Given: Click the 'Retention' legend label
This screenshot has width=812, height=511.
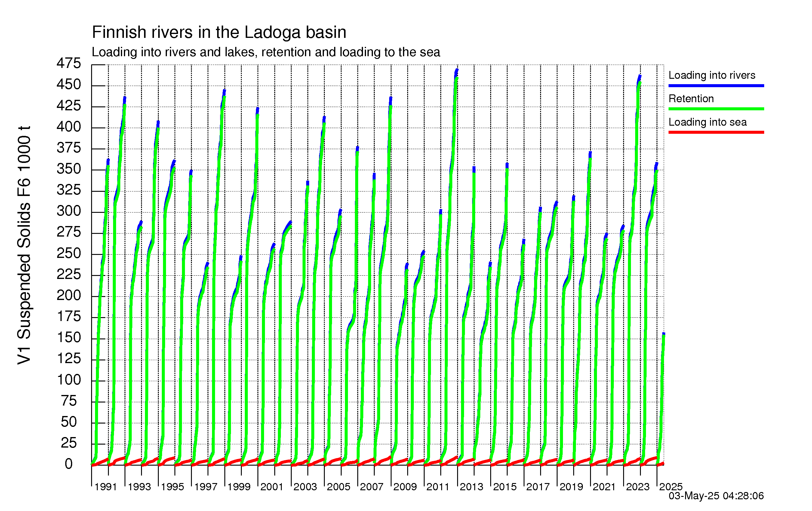Looking at the screenshot, I should click(691, 98).
